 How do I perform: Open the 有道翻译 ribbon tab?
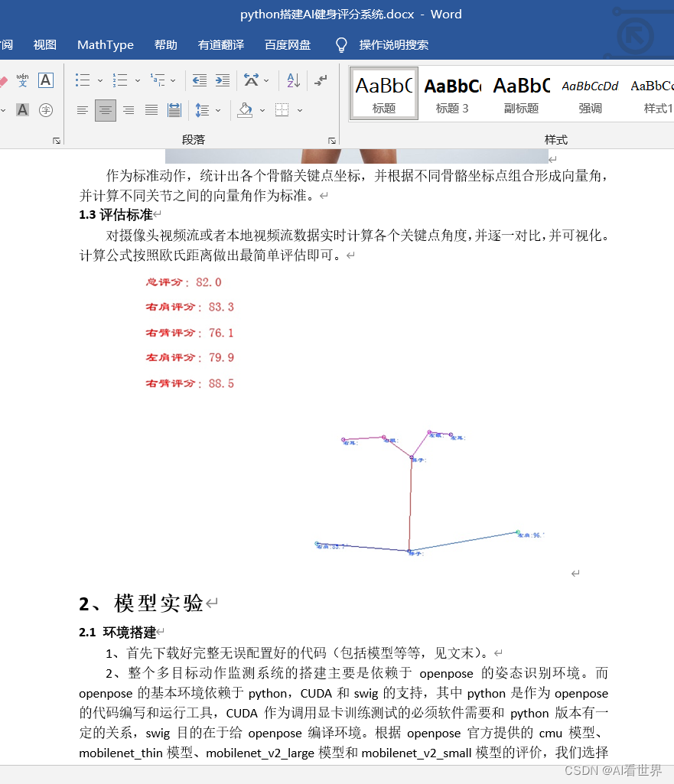click(x=221, y=44)
